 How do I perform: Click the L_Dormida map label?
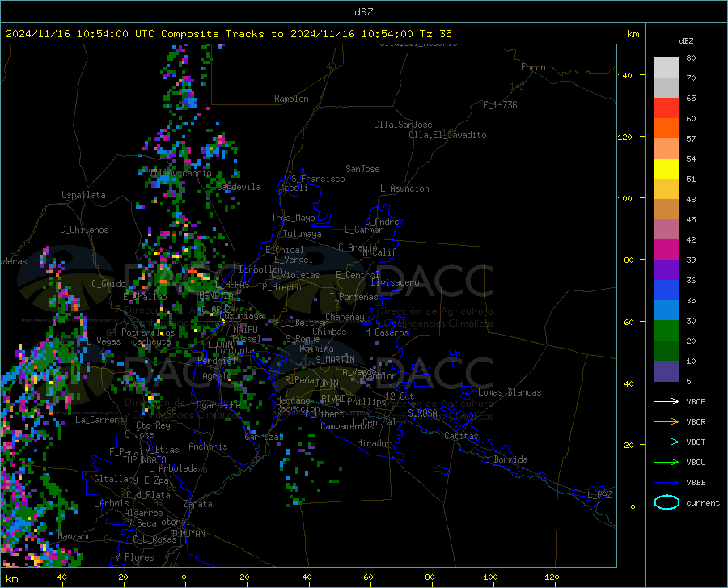coord(505,459)
